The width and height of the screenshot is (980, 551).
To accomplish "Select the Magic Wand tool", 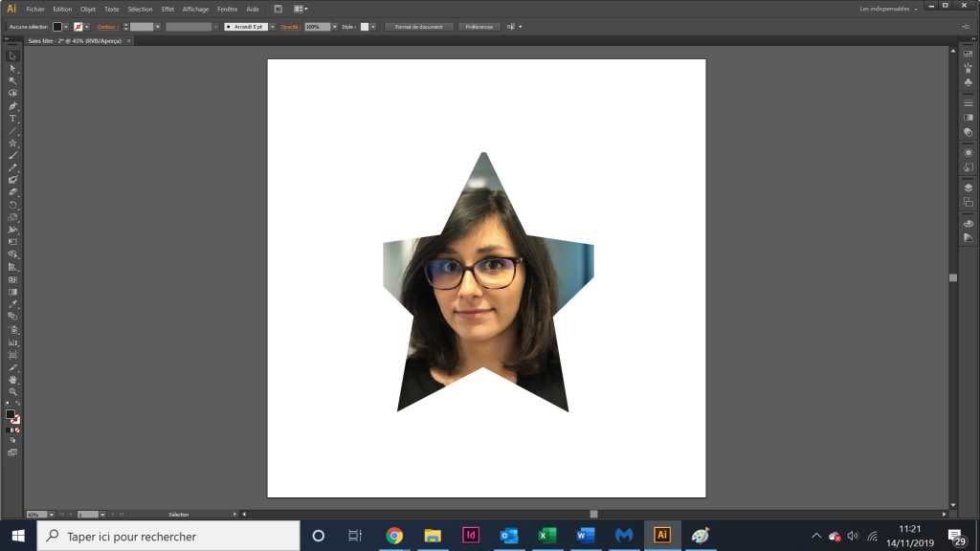I will tap(12, 80).
